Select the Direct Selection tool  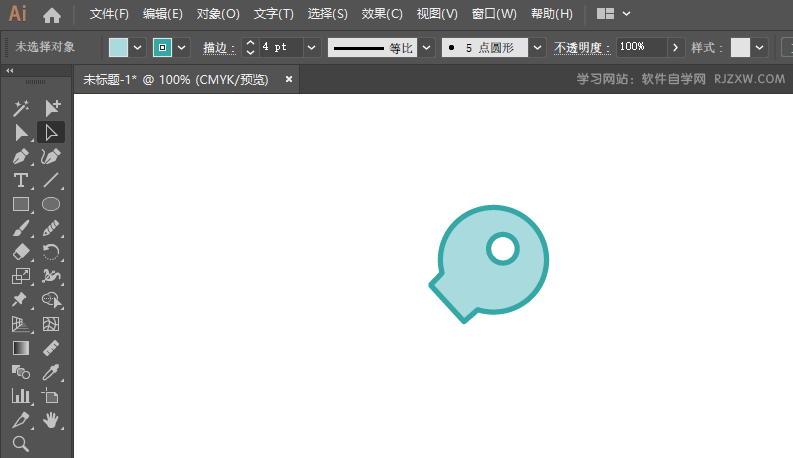point(51,132)
